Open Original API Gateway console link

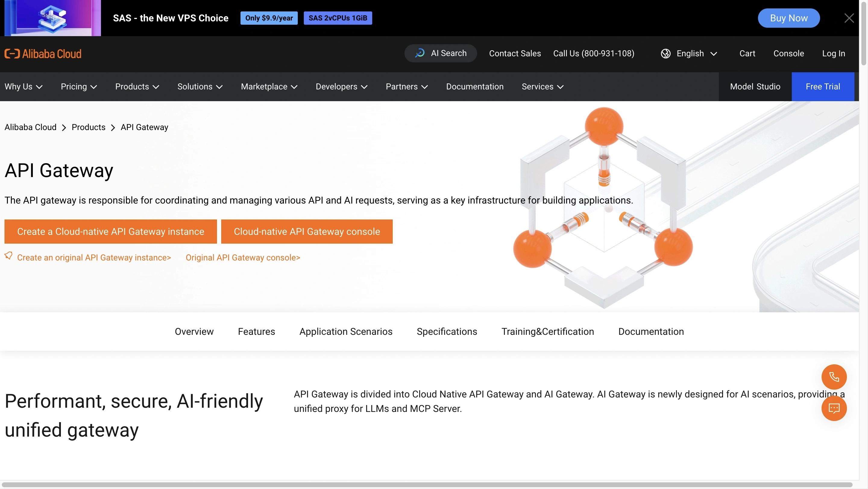point(243,257)
